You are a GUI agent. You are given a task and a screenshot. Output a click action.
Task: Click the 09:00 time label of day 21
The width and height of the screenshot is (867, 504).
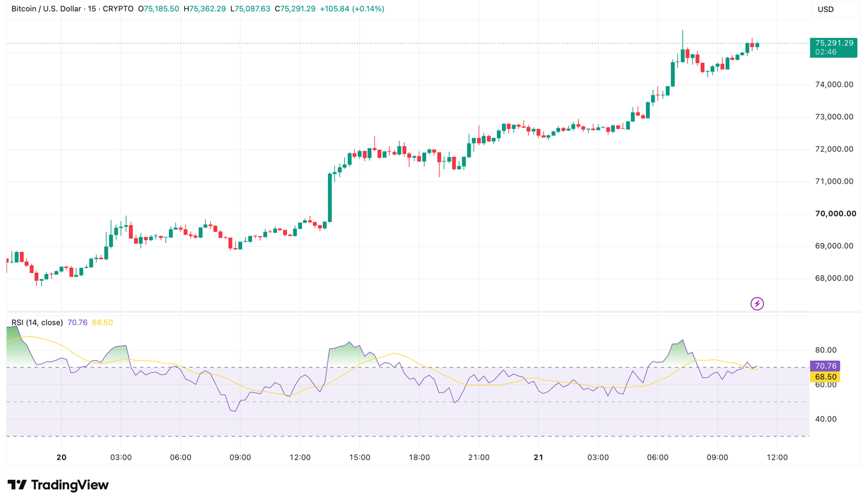(717, 457)
